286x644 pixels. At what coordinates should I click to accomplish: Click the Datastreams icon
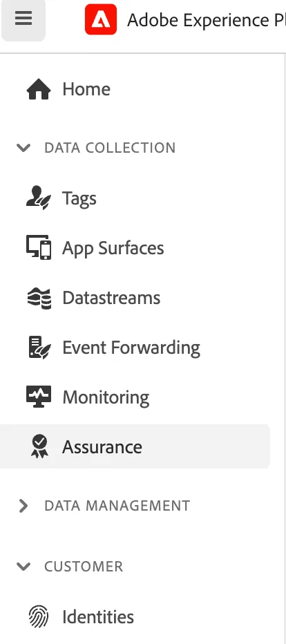39,298
